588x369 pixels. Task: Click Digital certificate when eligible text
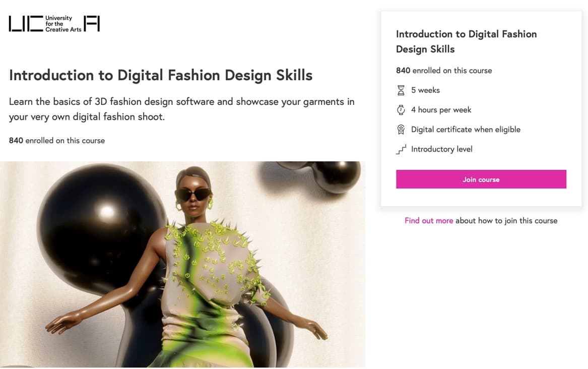click(x=466, y=130)
